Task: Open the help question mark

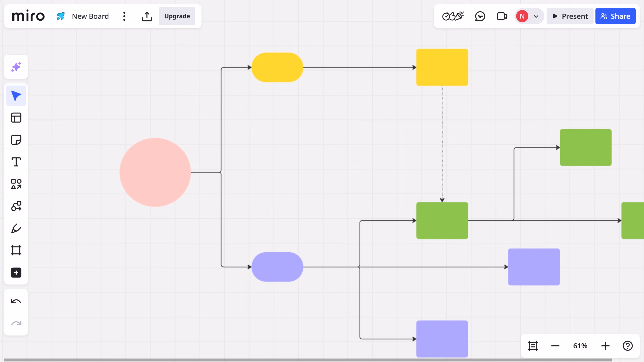Action: coord(628,346)
